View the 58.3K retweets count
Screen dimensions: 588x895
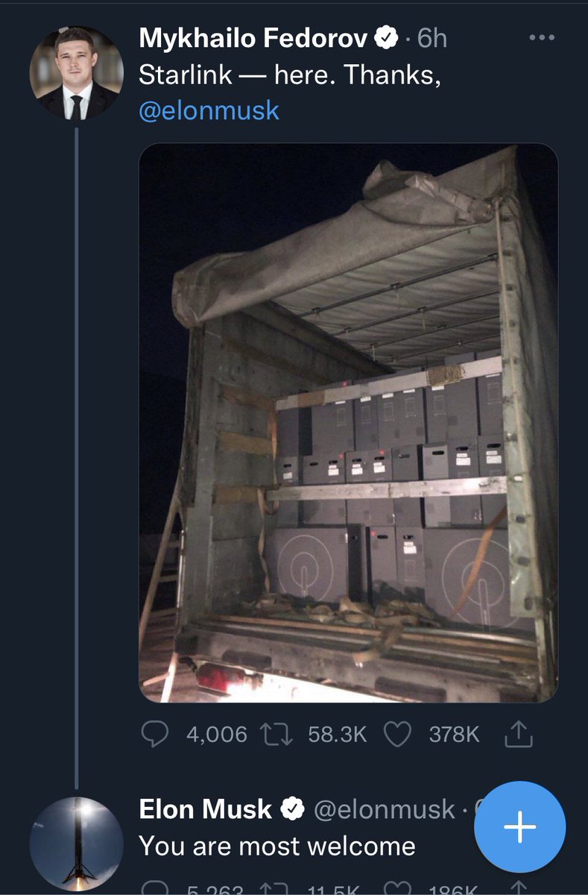tap(338, 735)
